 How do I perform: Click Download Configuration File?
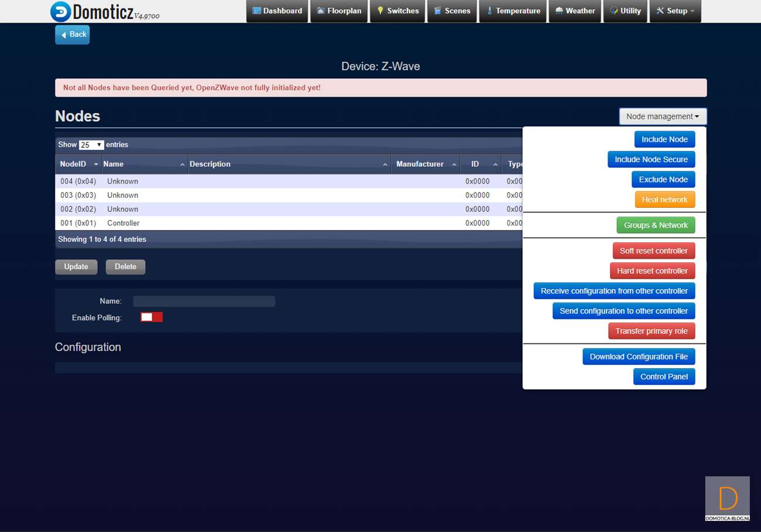(639, 356)
